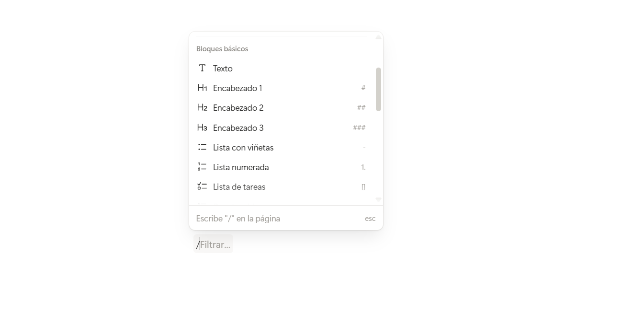Click the bulleted list icon
Image resolution: width=644 pixels, height=312 pixels.
pos(202,148)
